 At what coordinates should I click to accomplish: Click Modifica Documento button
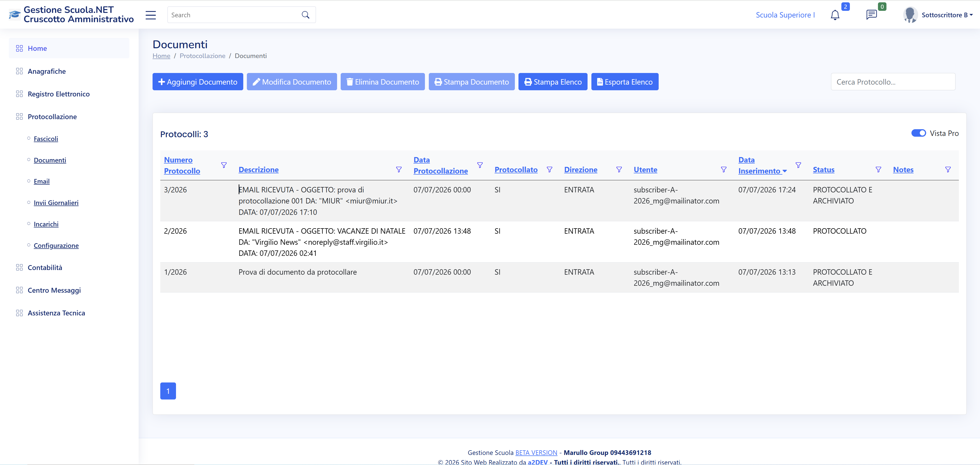291,81
